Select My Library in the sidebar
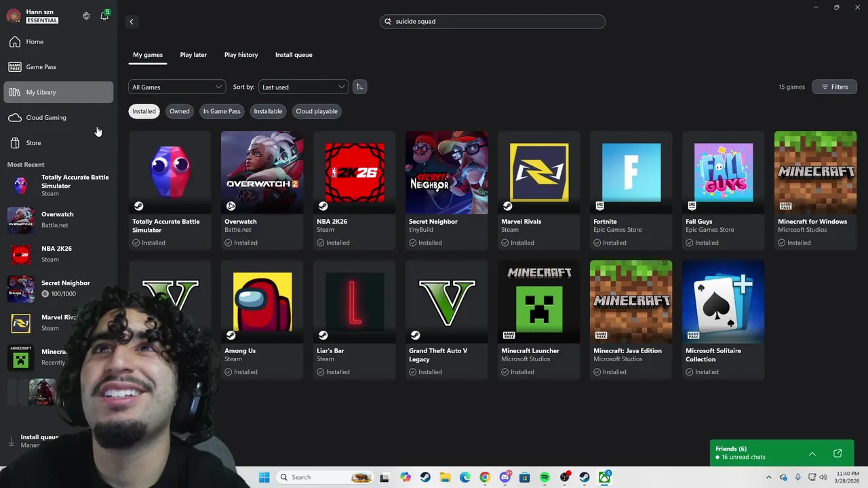 tap(58, 92)
